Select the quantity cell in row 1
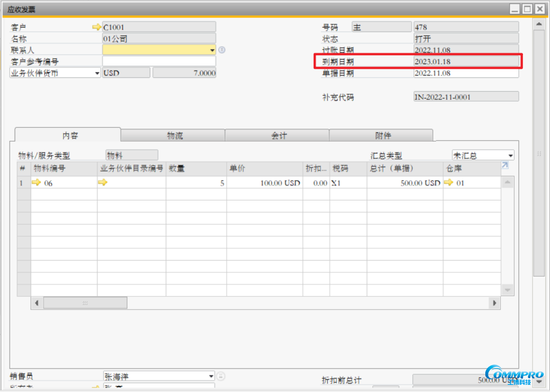The width and height of the screenshot is (550, 392). pyautogui.click(x=196, y=183)
